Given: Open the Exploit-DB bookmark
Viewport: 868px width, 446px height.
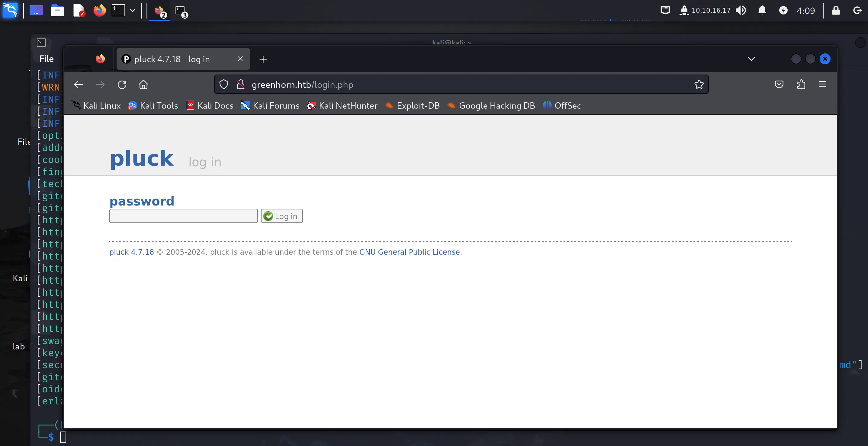Looking at the screenshot, I should pos(413,106).
